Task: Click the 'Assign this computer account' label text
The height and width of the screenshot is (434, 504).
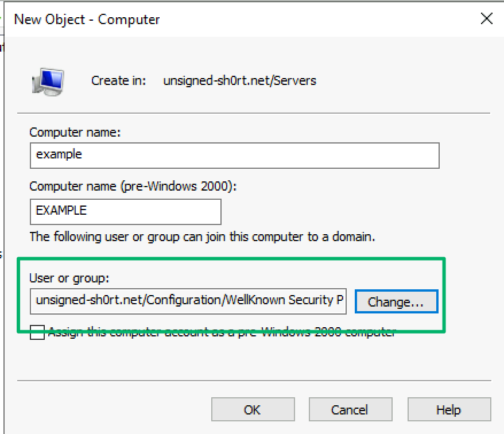Action: pyautogui.click(x=222, y=332)
